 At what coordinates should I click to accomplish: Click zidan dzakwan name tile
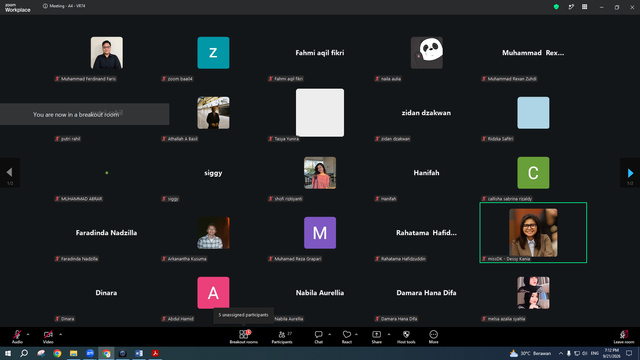[x=427, y=113]
